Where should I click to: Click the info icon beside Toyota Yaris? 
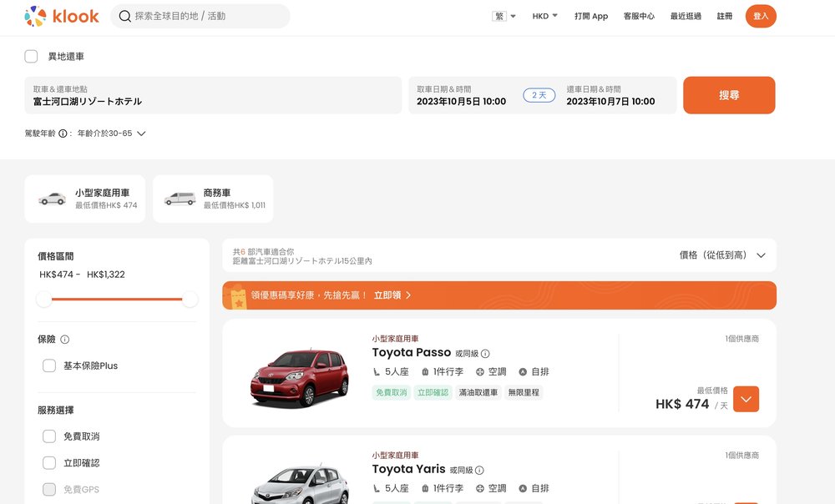(479, 471)
